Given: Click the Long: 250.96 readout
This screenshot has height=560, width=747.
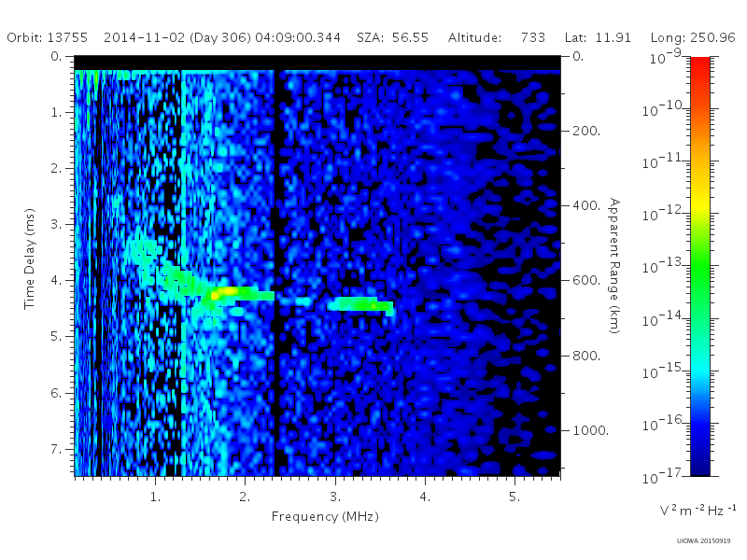Looking at the screenshot, I should click(693, 37).
